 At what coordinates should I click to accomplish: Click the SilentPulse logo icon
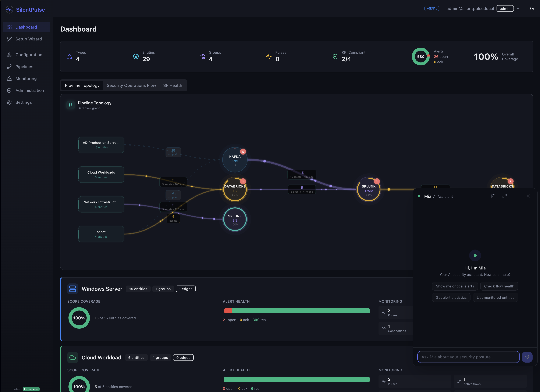pyautogui.click(x=9, y=10)
